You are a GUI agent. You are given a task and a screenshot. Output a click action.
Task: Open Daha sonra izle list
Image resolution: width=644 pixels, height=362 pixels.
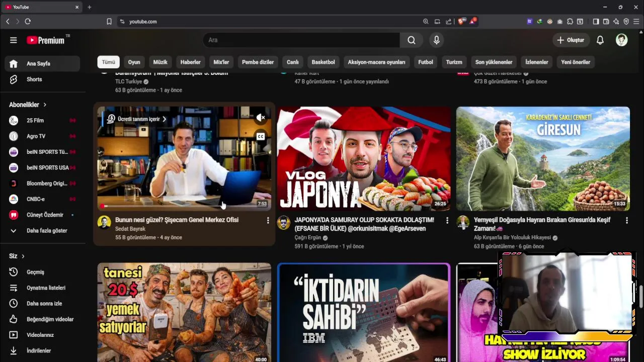(x=42, y=304)
